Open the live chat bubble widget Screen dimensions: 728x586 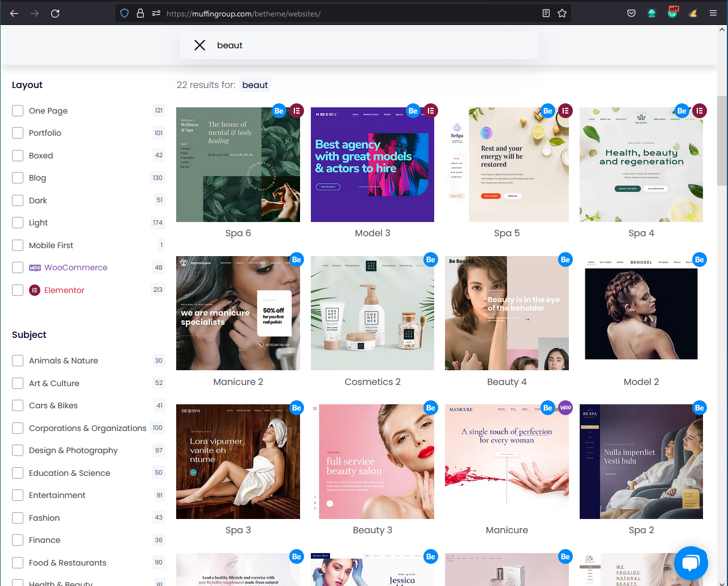pyautogui.click(x=690, y=563)
